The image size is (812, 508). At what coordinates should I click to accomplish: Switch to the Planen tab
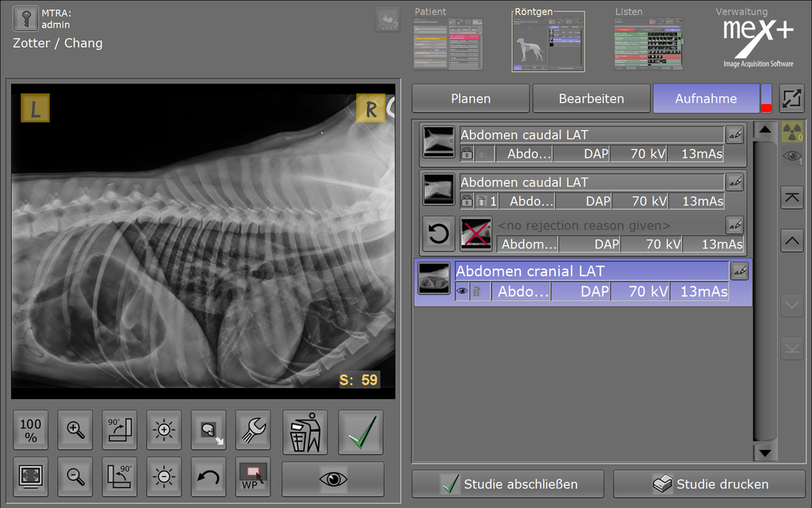470,98
